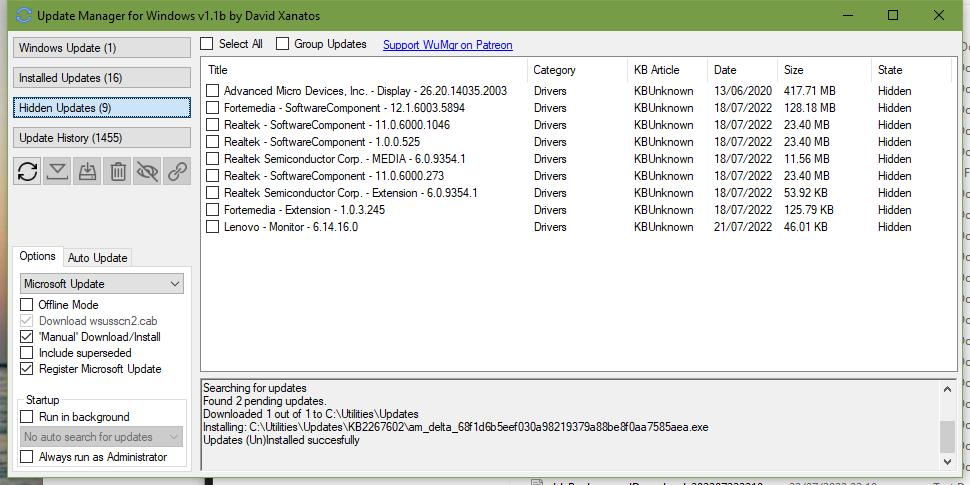Screen dimensions: 970x485
Task: Click the download updates triangle icon
Action: click(x=58, y=171)
